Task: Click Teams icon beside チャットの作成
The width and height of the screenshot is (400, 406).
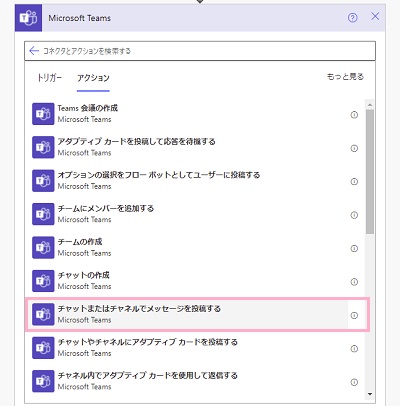Action: [43, 281]
